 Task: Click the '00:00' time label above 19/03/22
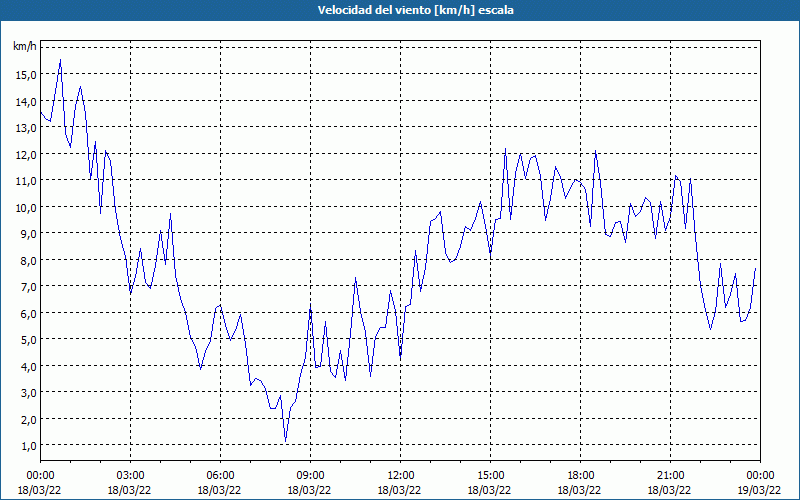coord(761,476)
